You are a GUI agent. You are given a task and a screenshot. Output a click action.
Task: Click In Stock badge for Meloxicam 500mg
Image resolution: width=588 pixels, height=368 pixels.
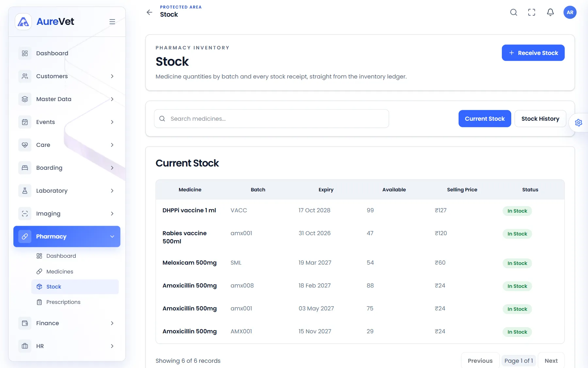pos(517,263)
